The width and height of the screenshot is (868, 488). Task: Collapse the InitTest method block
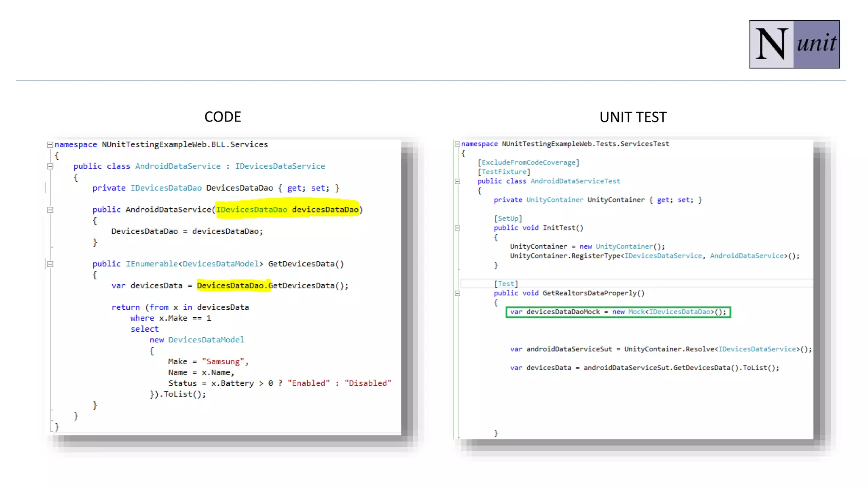pos(457,228)
